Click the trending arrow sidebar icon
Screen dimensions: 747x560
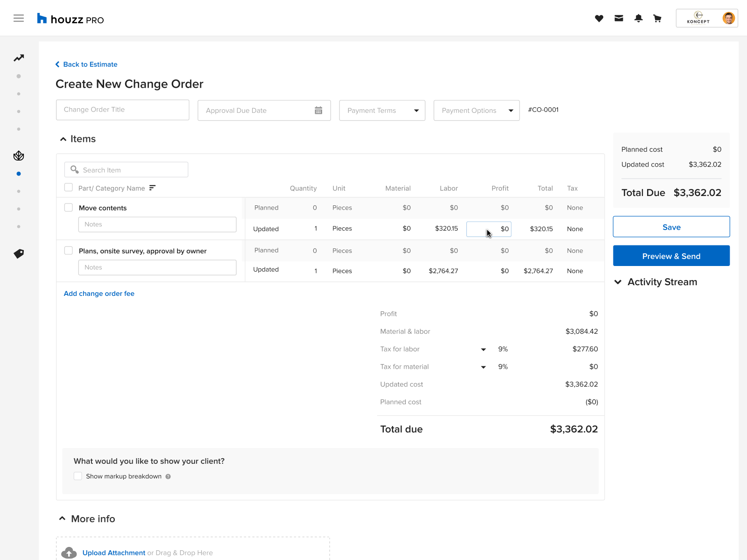click(19, 58)
